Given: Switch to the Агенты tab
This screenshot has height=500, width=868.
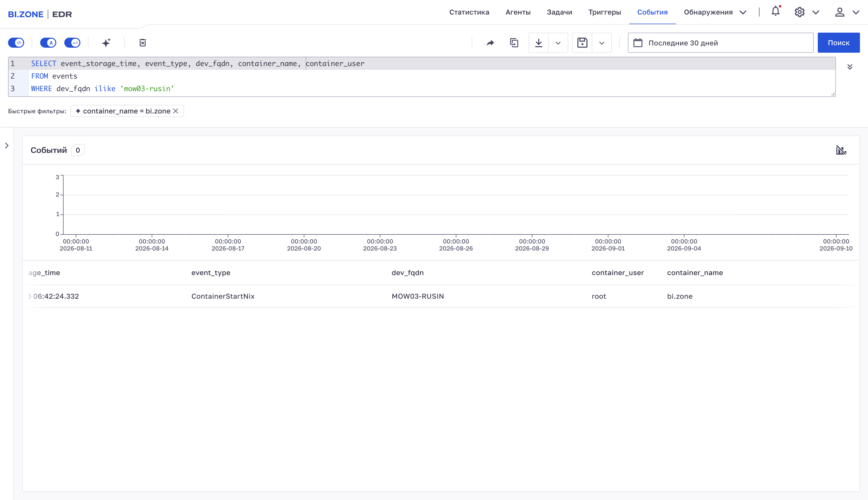Looking at the screenshot, I should point(518,12).
